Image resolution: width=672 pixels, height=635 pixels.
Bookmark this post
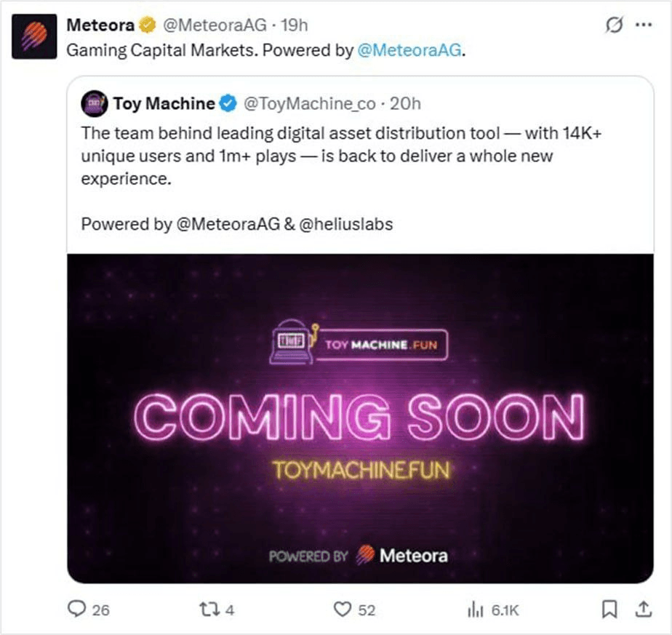click(x=609, y=610)
